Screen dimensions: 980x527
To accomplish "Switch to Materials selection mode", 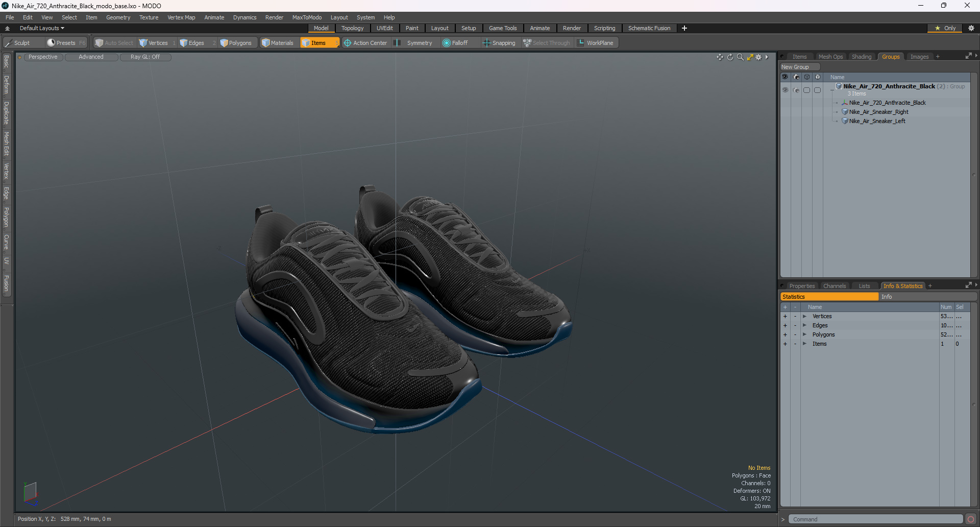I will (278, 43).
